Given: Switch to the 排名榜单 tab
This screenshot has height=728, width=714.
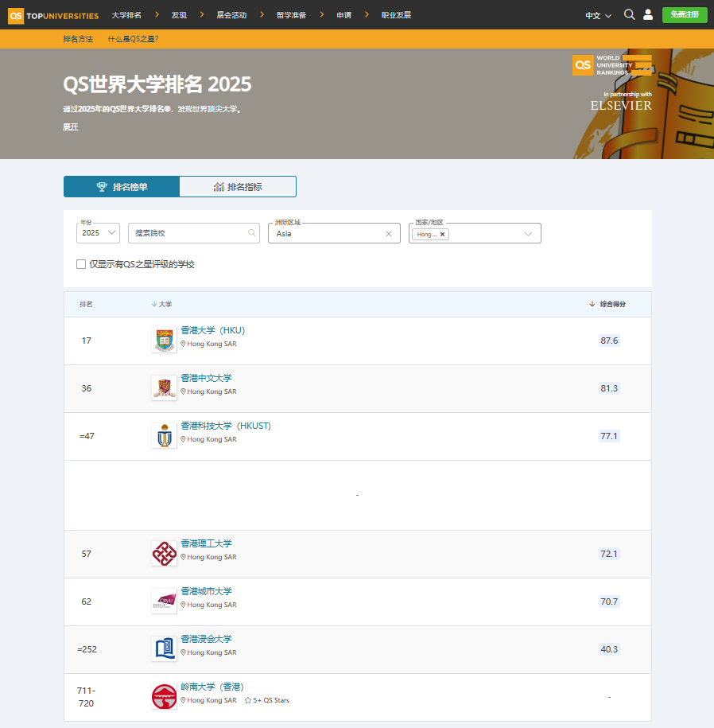Looking at the screenshot, I should click(122, 187).
